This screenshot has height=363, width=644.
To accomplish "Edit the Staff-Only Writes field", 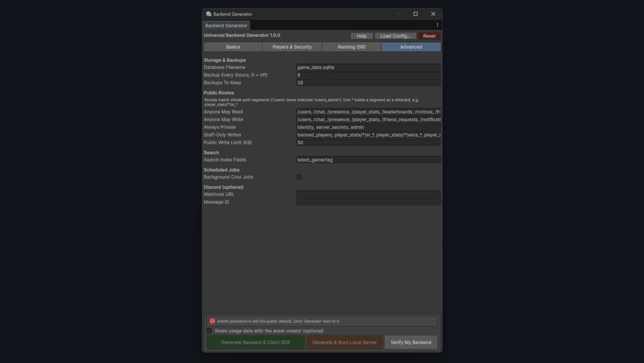I will coord(369,135).
